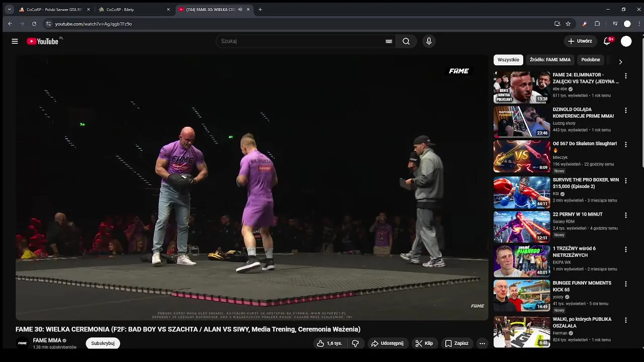The image size is (644, 362).
Task: Open the EKIPA WK channel name
Action: (x=561, y=262)
